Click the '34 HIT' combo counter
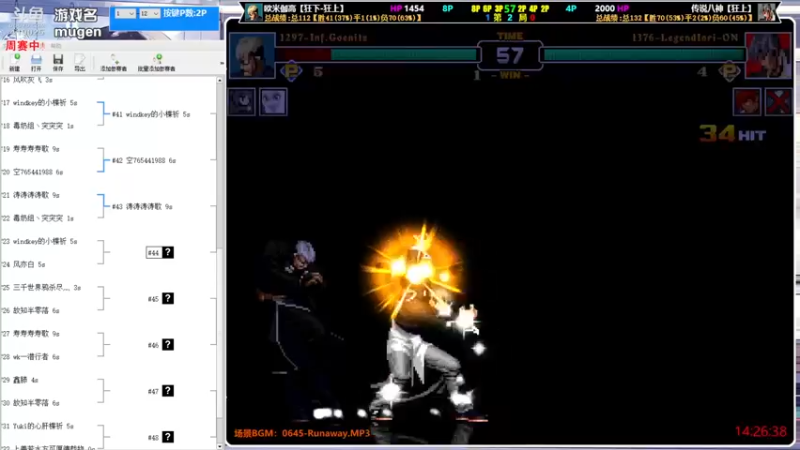This screenshot has width=800, height=450. pos(733,134)
